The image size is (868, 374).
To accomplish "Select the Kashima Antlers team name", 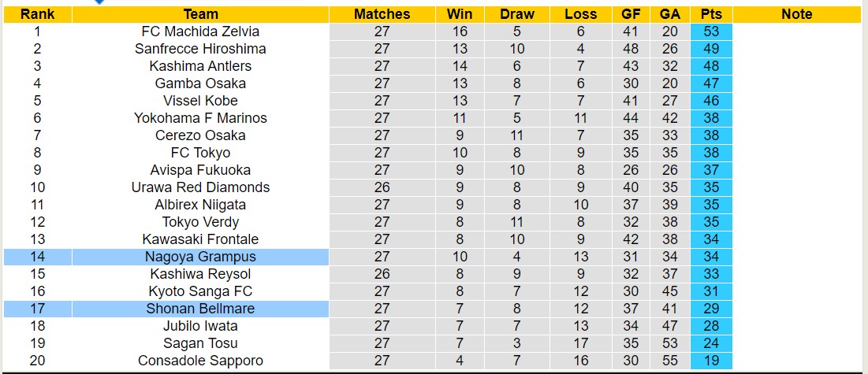I will [200, 66].
